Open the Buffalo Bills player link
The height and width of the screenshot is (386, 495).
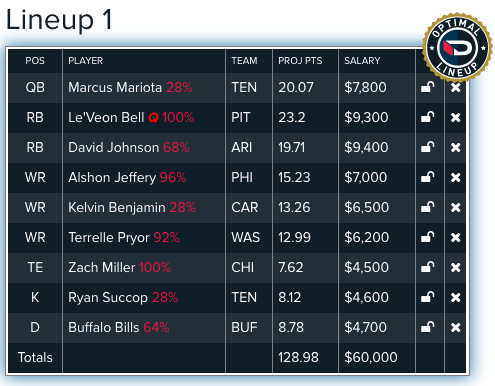[104, 327]
